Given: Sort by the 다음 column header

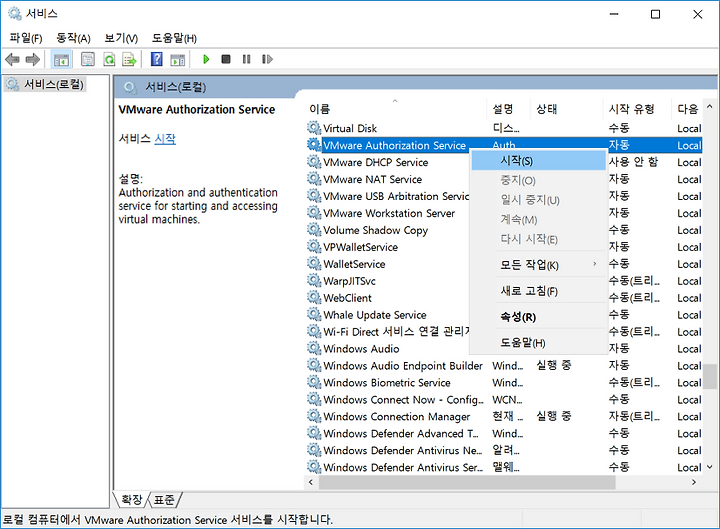Looking at the screenshot, I should (687, 109).
